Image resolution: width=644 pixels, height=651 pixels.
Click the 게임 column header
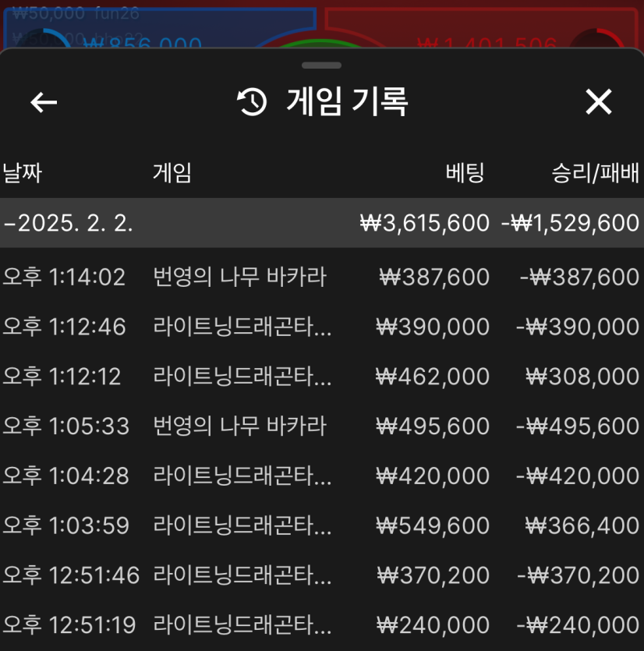(172, 172)
